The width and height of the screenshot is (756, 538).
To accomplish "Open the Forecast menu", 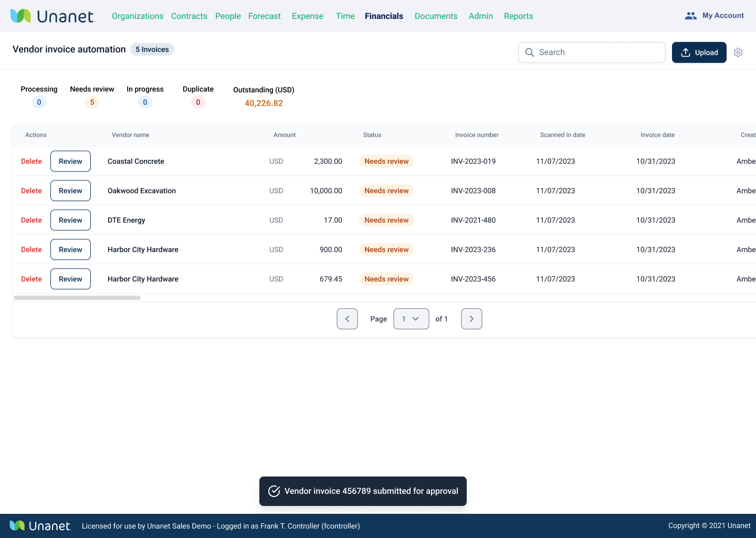I will 265,16.
